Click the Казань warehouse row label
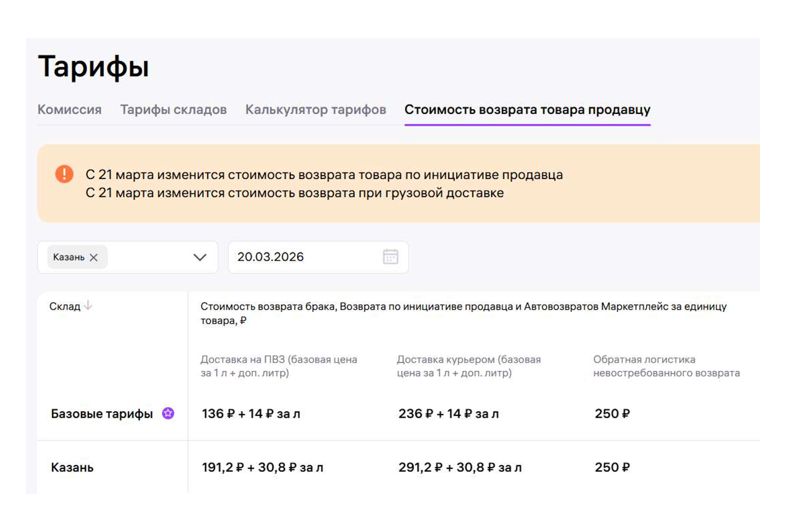This screenshot has width=786, height=532. [x=72, y=467]
